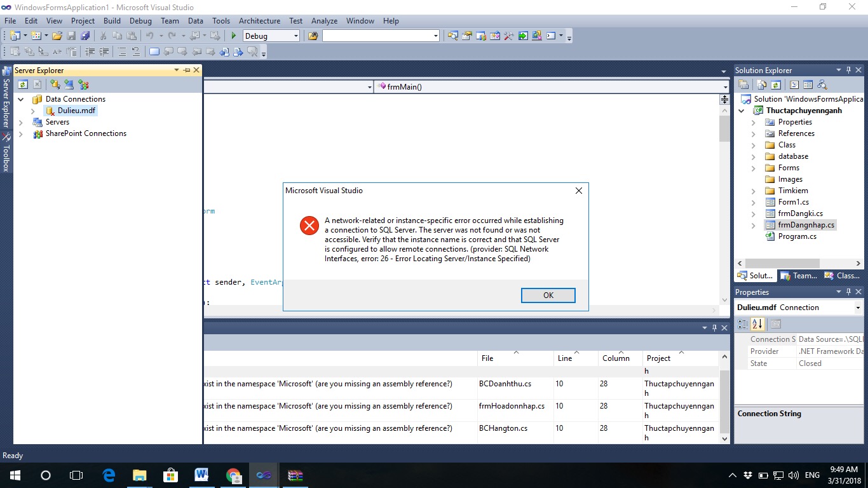
Task: Click Refresh icon in Solution Explorer toolbar
Action: (x=776, y=85)
